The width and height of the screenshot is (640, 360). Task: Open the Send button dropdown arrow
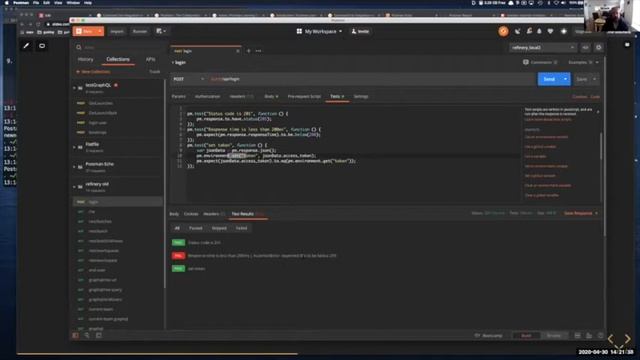point(565,79)
